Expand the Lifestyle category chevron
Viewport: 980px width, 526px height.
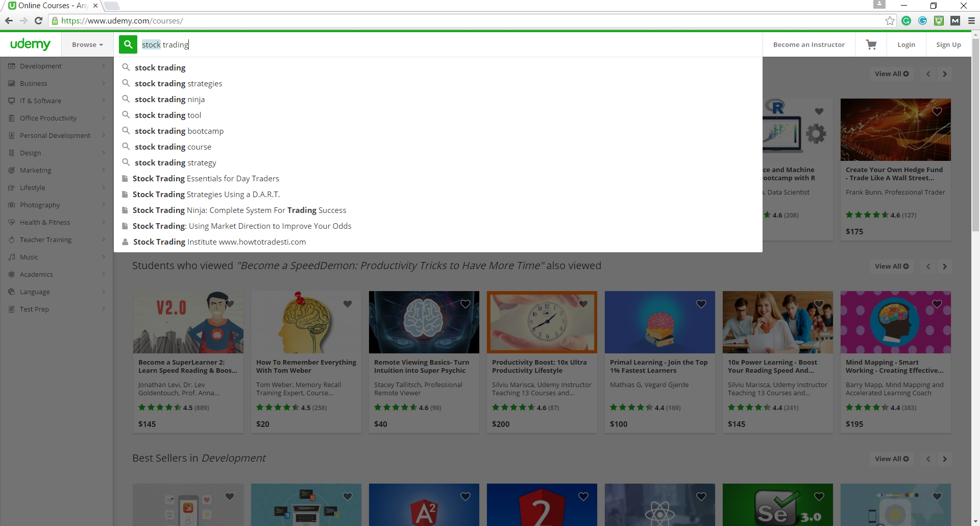tap(104, 187)
